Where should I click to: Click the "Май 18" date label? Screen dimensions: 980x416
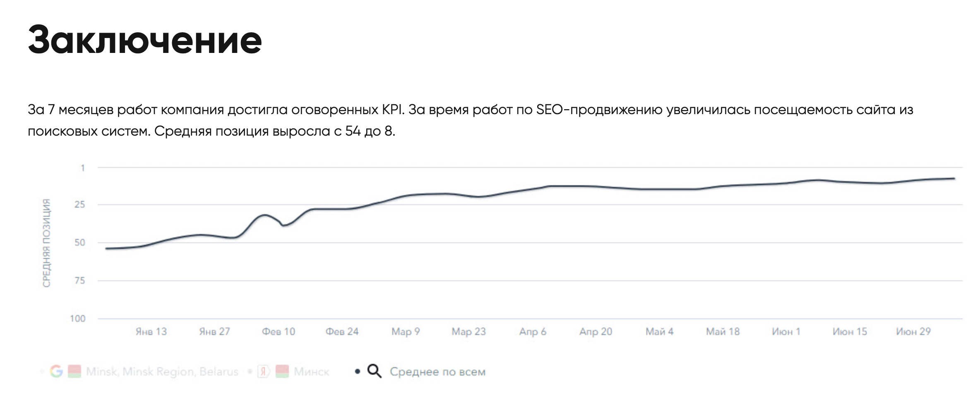coord(723,332)
